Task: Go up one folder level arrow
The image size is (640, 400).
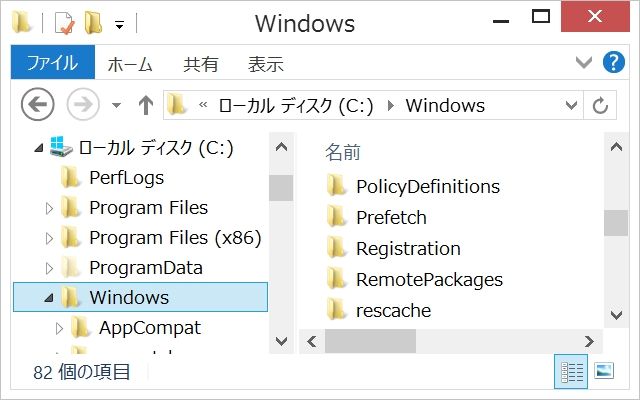Action: tap(146, 105)
